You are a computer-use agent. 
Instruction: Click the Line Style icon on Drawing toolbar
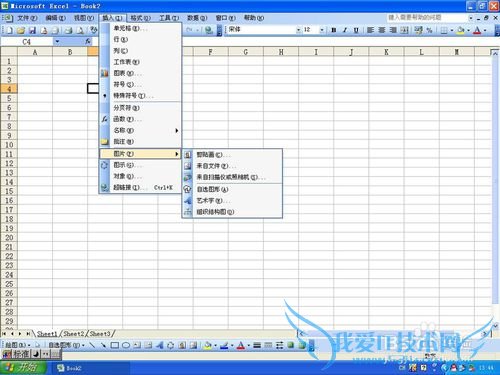pyautogui.click(x=257, y=345)
